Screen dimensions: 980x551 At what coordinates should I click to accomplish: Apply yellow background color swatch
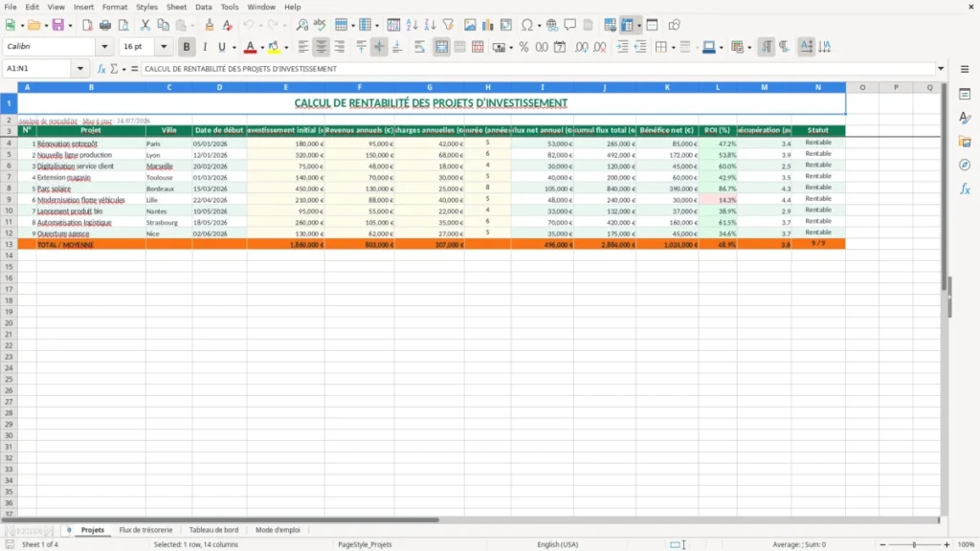tap(274, 47)
